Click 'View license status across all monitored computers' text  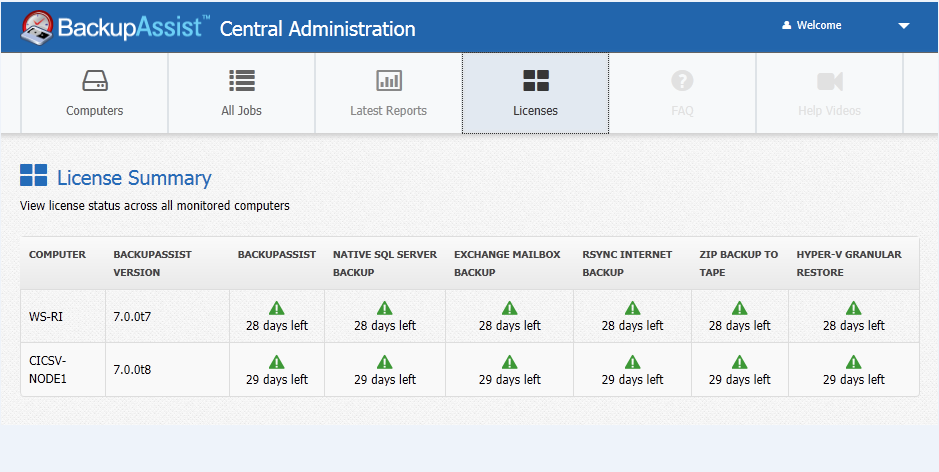tap(155, 206)
